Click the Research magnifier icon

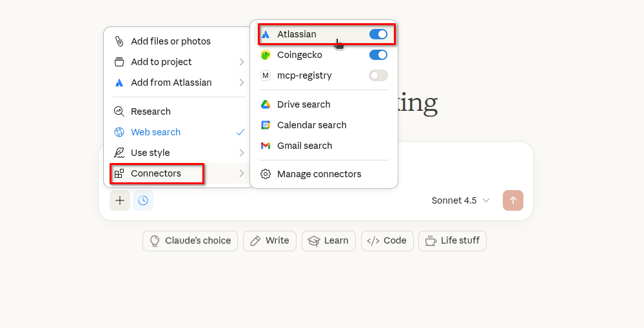tap(119, 111)
